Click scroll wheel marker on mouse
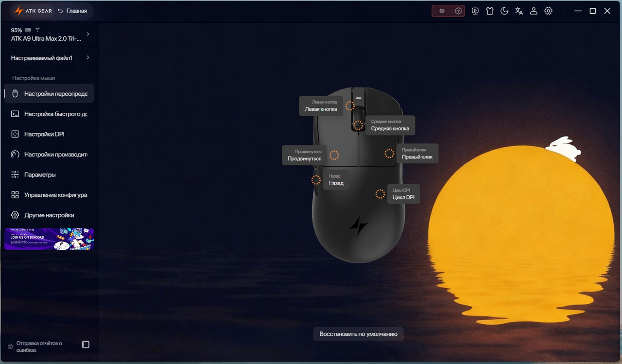Screen dimensions: 622x364 point(359,125)
